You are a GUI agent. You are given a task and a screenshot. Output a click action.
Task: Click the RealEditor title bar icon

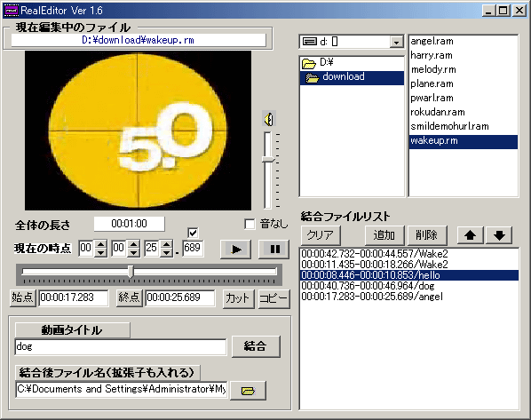click(x=11, y=11)
